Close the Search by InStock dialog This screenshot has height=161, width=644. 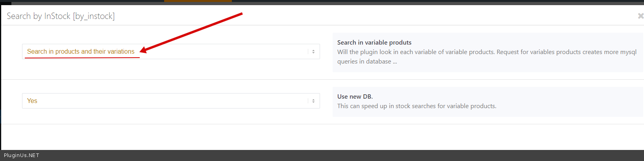(640, 16)
